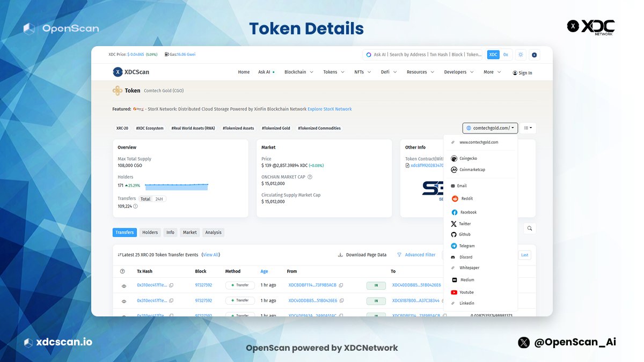Click the eye icon in the XDCBDBF114 sender row

pos(124,286)
